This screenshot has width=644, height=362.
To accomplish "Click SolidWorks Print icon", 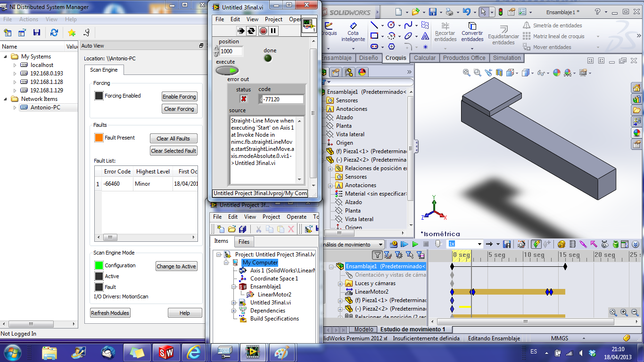I will click(449, 12).
